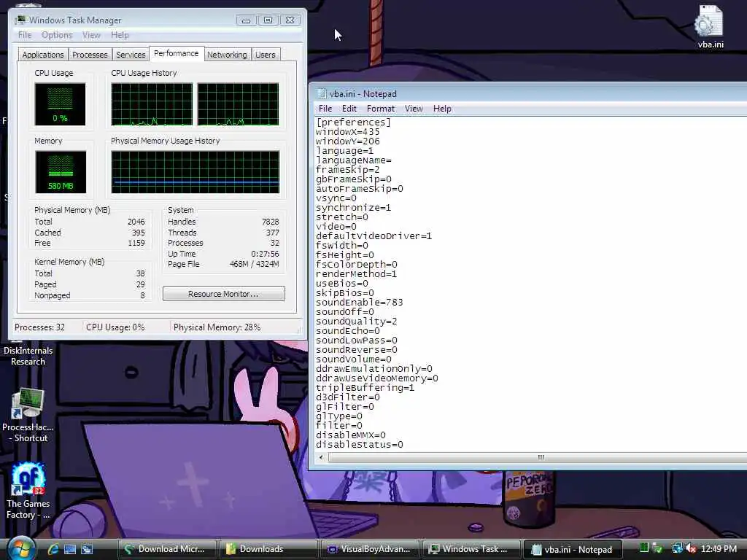The width and height of the screenshot is (747, 560).
Task: Open Notepad Edit menu
Action: pos(349,109)
